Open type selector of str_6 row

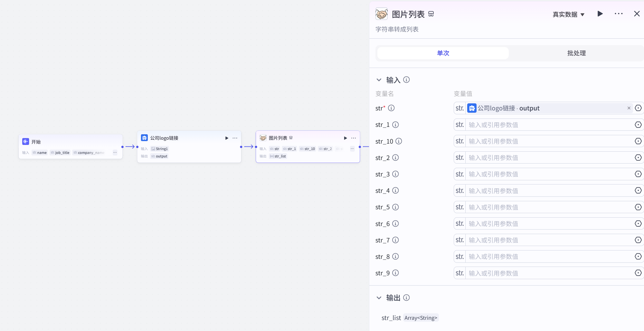(x=460, y=223)
